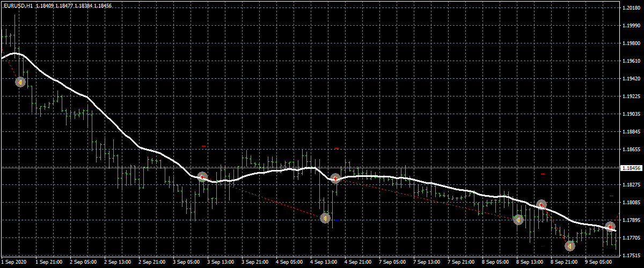Click the orange arrow marker near 1 Sep 2020
644x268 pixels.
coord(20,82)
